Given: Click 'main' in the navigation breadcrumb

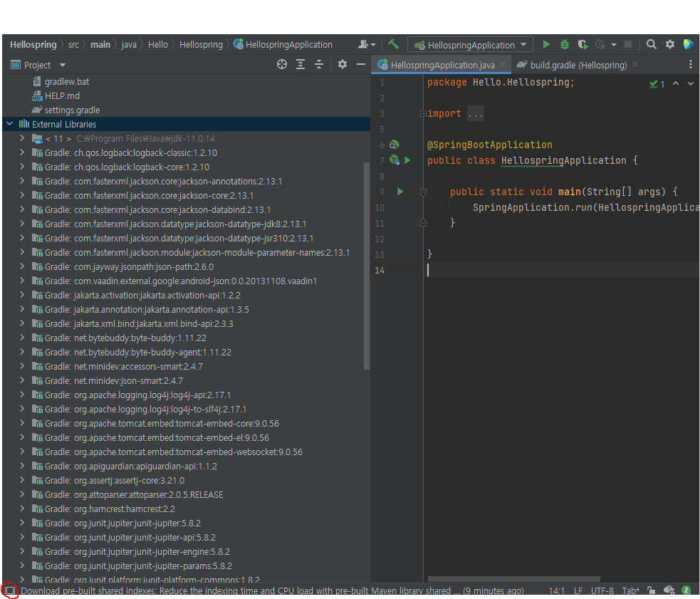Looking at the screenshot, I should tap(100, 45).
